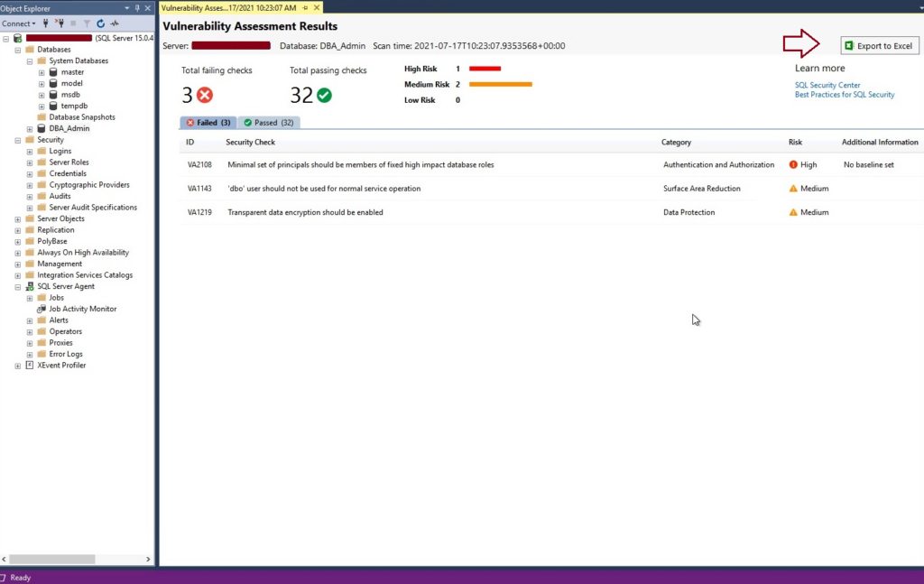
Task: Open the VA2108 high risk check row
Action: pyautogui.click(x=551, y=165)
